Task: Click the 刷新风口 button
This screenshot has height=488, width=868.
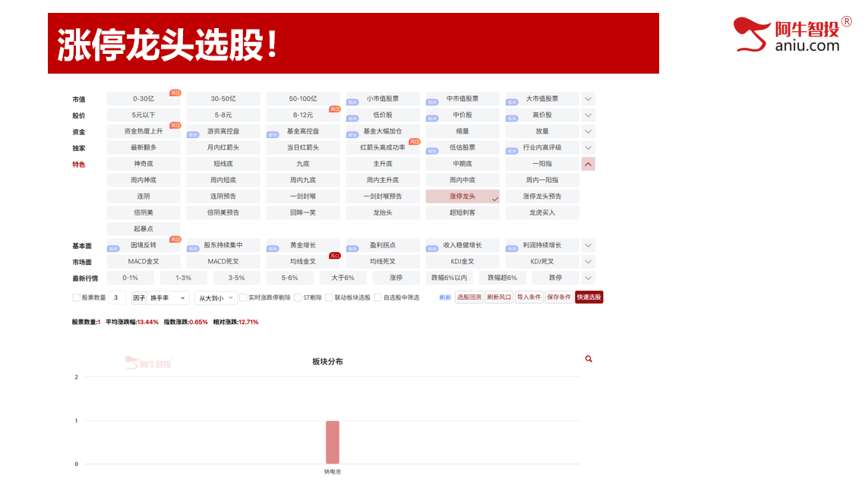Action: [x=499, y=297]
